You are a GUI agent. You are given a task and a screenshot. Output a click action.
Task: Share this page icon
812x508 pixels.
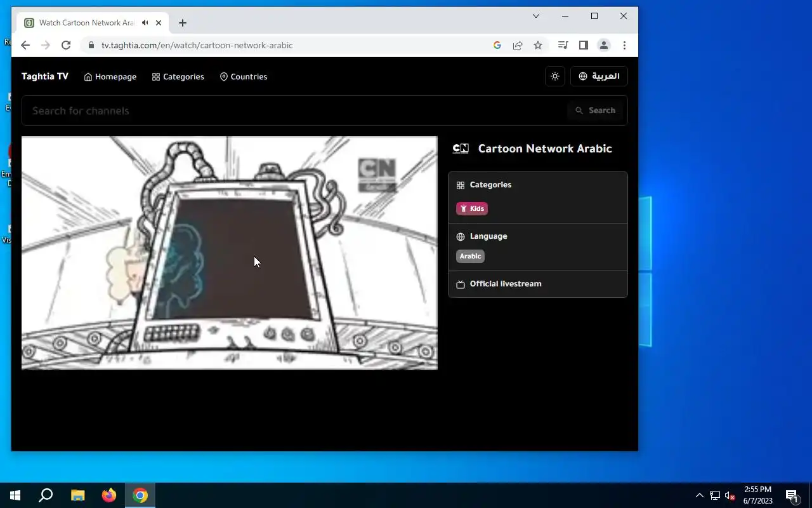[518, 45]
